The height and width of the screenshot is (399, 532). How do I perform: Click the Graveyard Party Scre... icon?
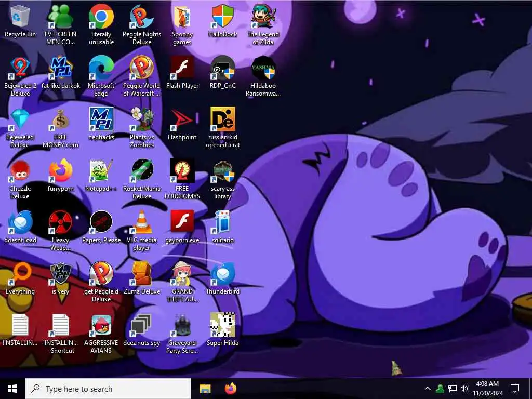point(182,326)
